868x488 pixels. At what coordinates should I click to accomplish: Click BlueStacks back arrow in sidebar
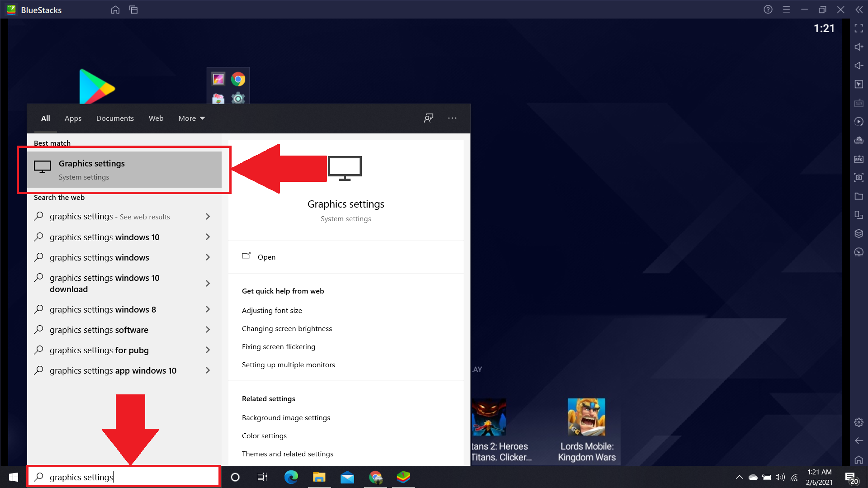tap(859, 441)
